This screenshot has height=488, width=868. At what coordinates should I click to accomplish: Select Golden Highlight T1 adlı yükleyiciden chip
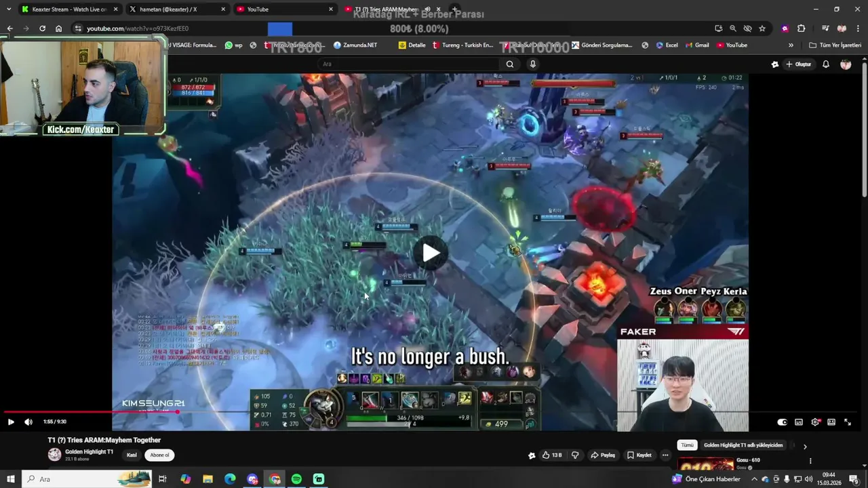tap(743, 445)
